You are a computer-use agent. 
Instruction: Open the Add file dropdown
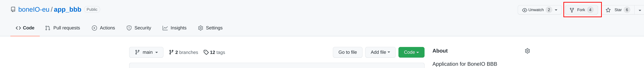(x=380, y=52)
